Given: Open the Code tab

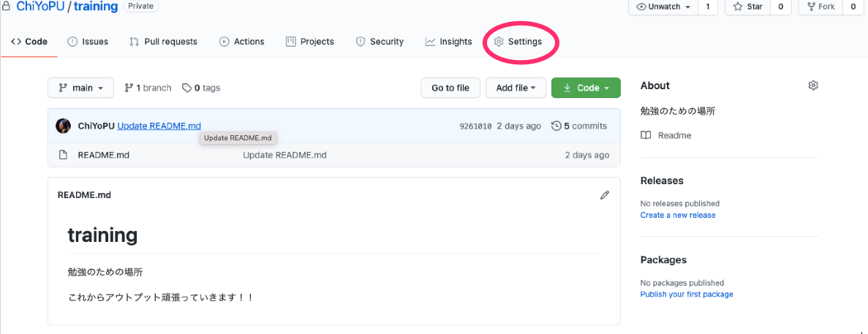Looking at the screenshot, I should pyautogui.click(x=29, y=42).
